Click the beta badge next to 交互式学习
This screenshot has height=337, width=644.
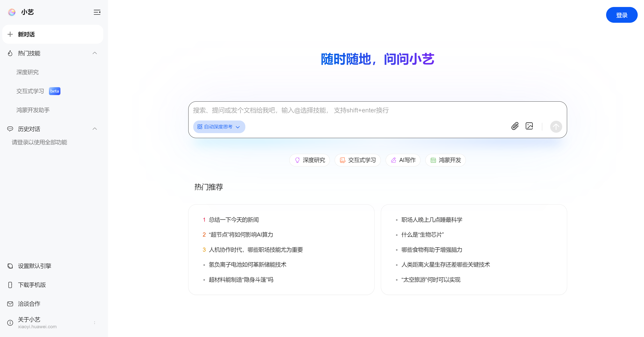coord(55,91)
